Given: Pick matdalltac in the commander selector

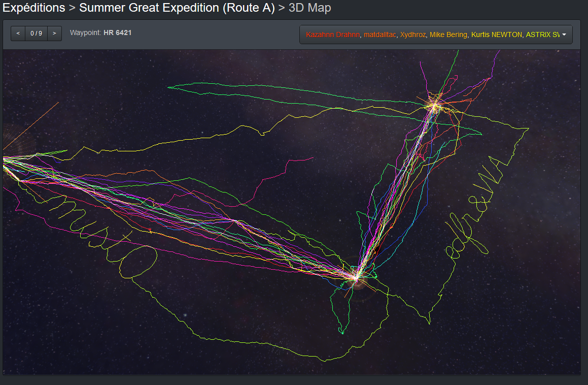Looking at the screenshot, I should (x=379, y=35).
